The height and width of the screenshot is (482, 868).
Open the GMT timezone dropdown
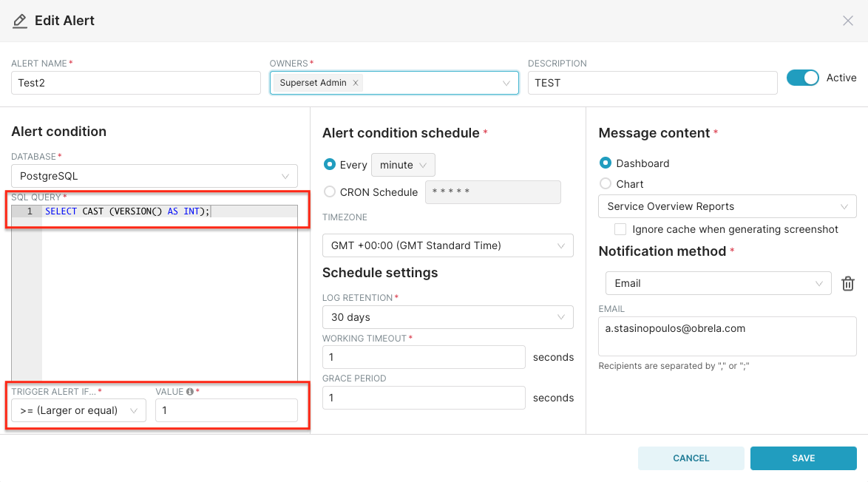(x=447, y=245)
